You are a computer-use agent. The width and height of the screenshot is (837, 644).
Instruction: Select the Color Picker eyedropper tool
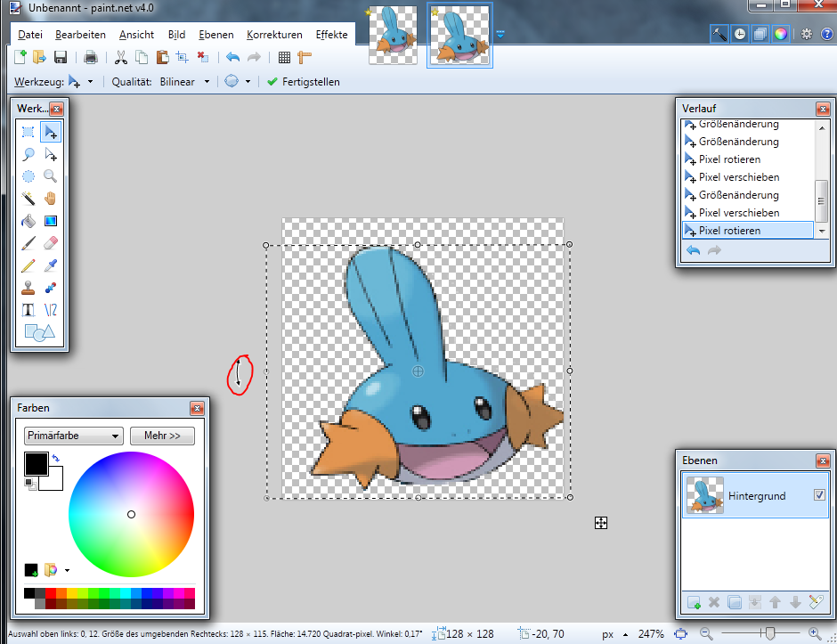tap(51, 265)
